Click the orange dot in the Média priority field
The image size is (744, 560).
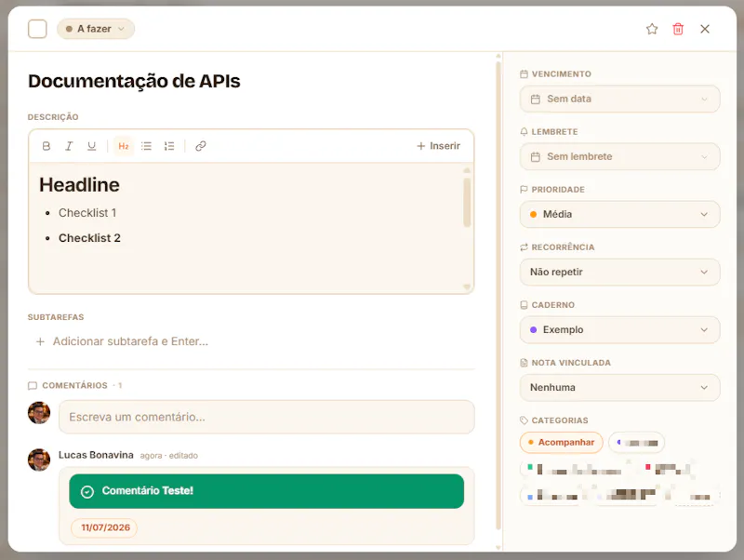533,215
